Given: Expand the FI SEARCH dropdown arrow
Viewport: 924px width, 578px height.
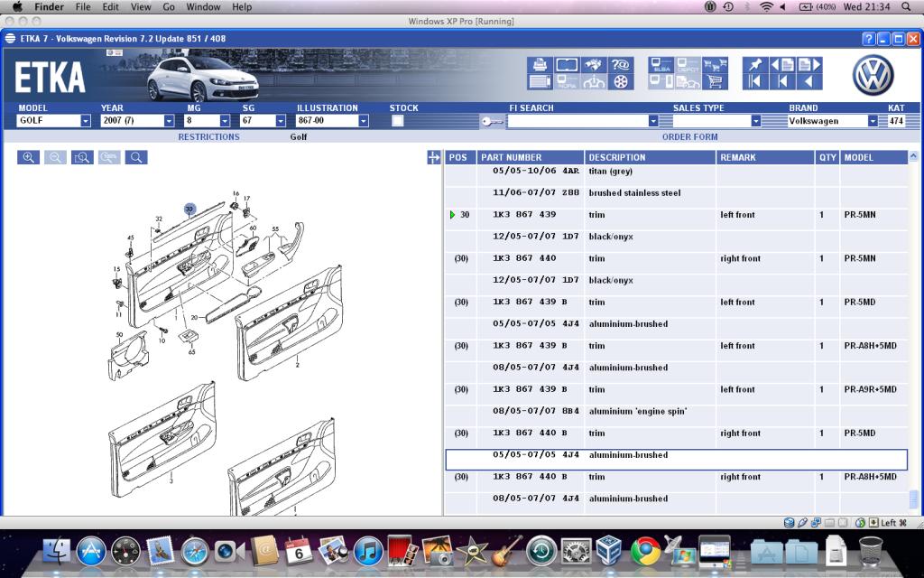Looking at the screenshot, I should (653, 121).
